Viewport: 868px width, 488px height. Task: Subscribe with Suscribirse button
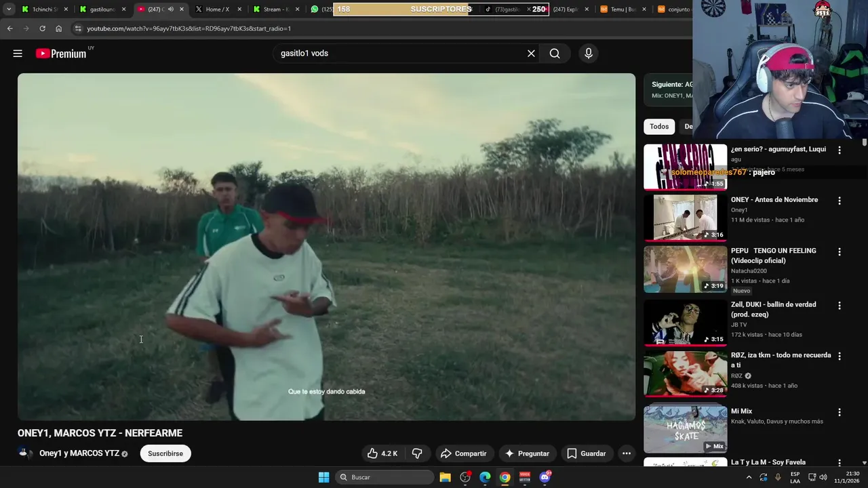[165, 453]
